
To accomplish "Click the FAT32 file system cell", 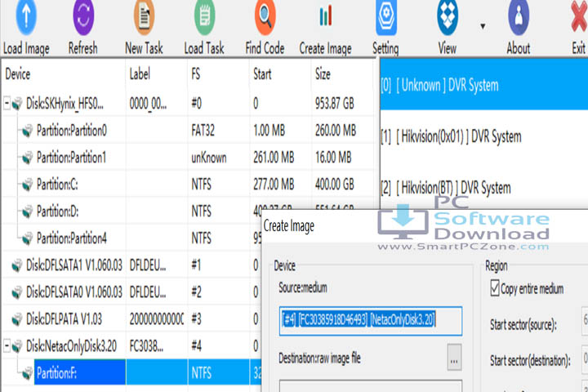I will tap(203, 131).
